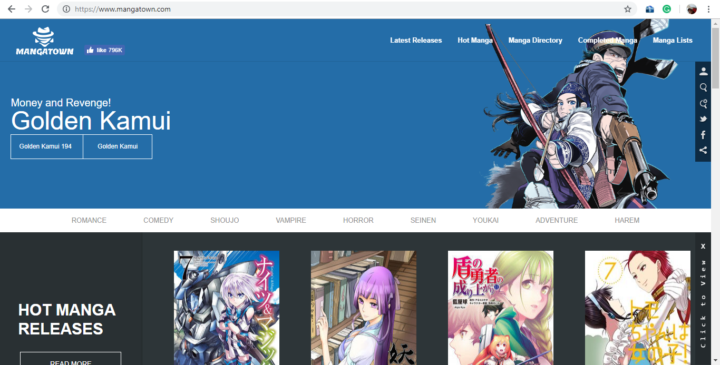Open the Golden Kamui 194 chapter button
Image resolution: width=720 pixels, height=365 pixels.
(46, 146)
